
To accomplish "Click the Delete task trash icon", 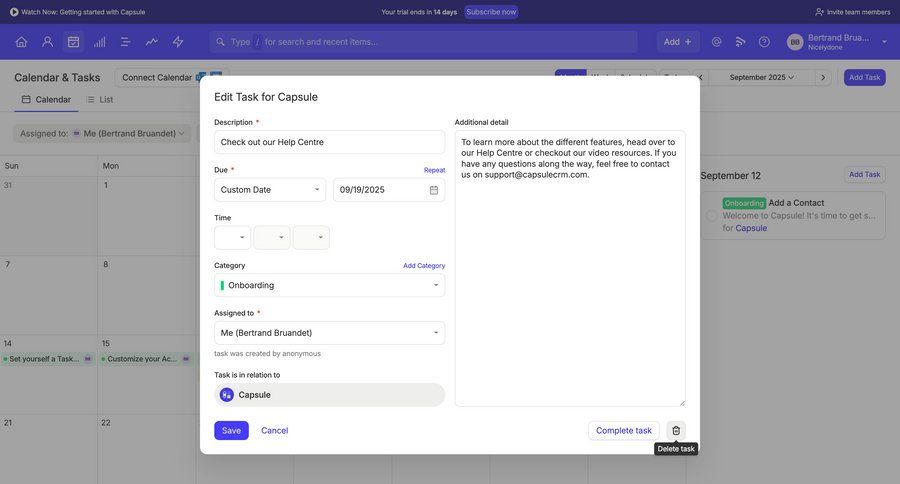I will 676,431.
